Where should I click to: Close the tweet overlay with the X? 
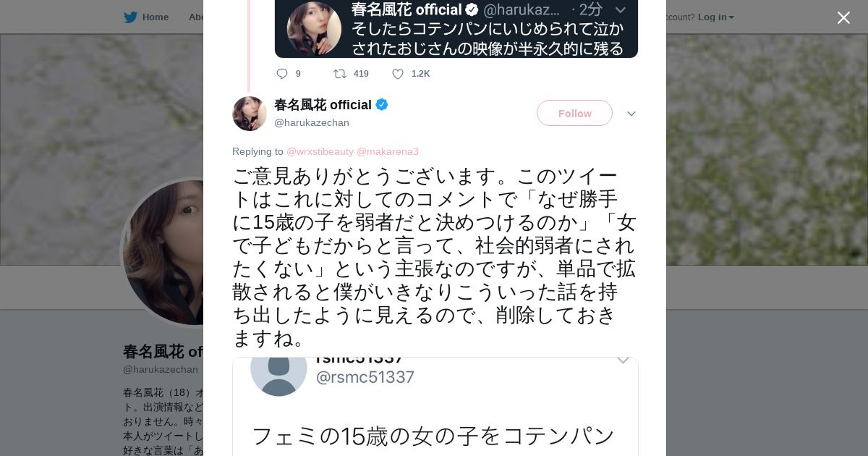click(843, 18)
